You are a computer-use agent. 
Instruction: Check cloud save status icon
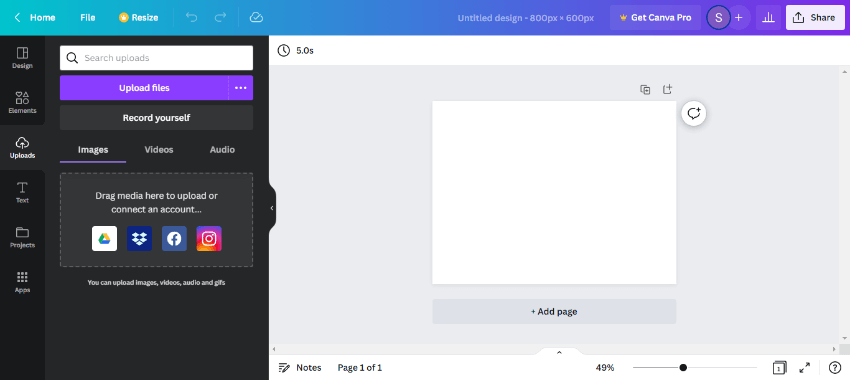tap(256, 17)
